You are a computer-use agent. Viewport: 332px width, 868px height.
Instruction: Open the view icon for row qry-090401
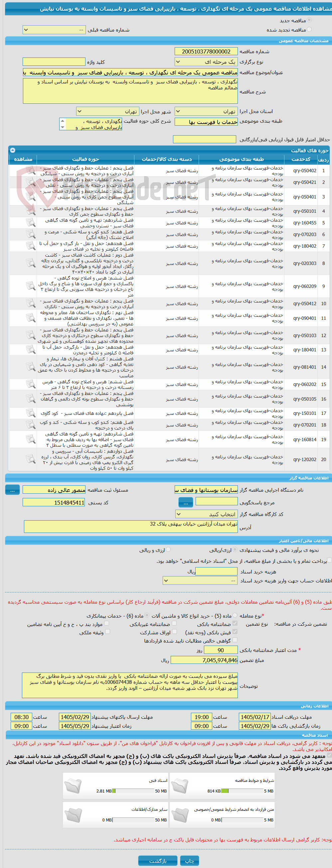[x=31, y=318]
